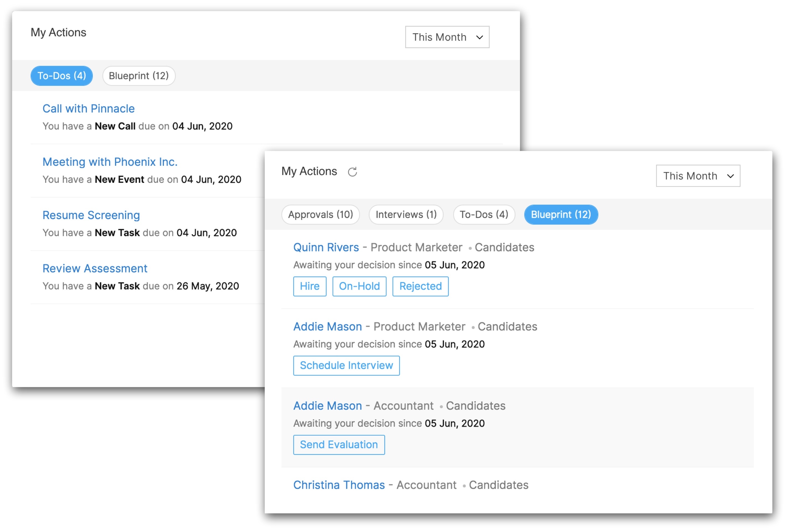792x532 pixels.
Task: Click the refresh icon beside My Actions
Action: pyautogui.click(x=352, y=172)
